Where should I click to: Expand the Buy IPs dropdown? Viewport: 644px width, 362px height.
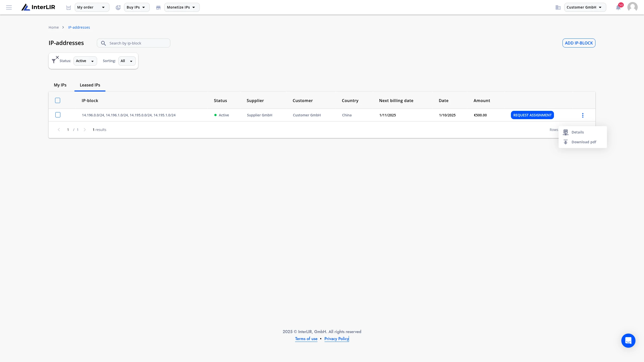click(x=137, y=7)
